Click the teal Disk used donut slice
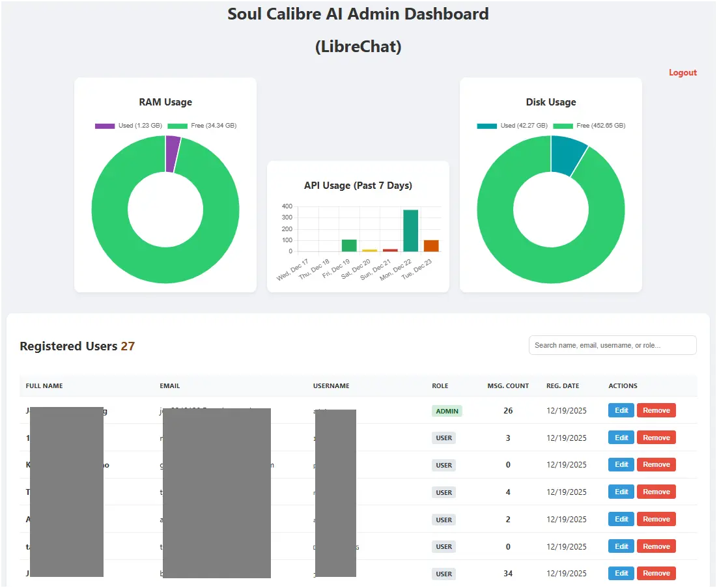This screenshot has width=717, height=588. pos(566,154)
